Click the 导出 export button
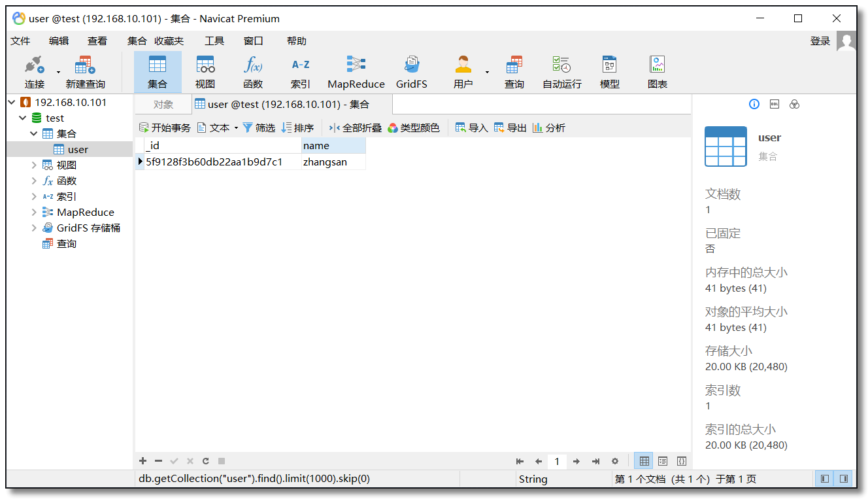Viewport: 868px width, 499px height. click(510, 128)
